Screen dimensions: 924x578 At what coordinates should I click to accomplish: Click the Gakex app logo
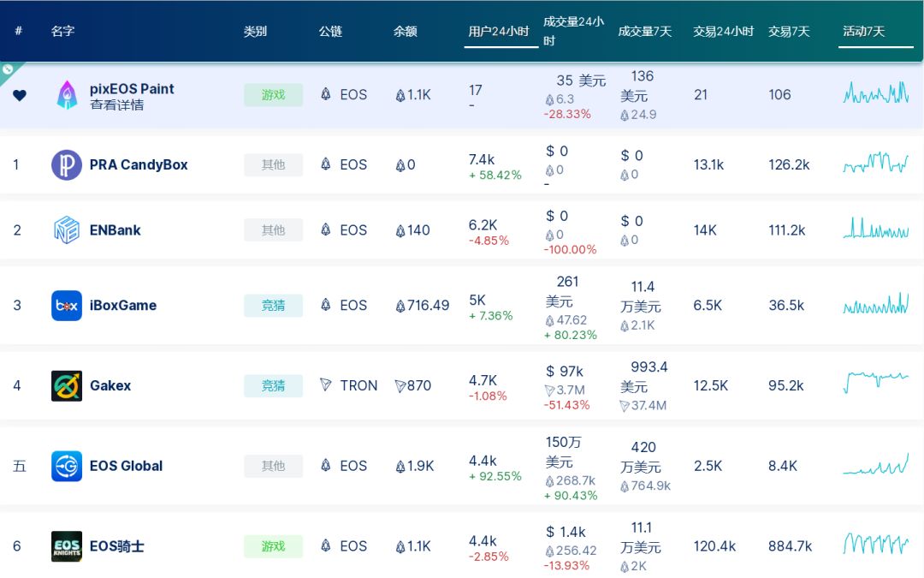67,385
